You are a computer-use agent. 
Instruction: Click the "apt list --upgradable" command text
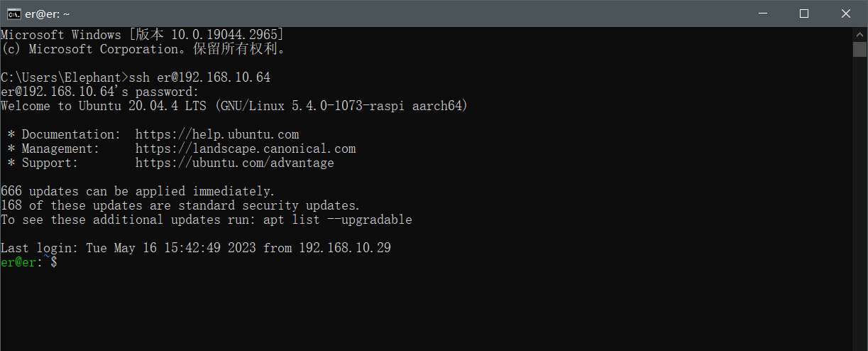click(338, 220)
